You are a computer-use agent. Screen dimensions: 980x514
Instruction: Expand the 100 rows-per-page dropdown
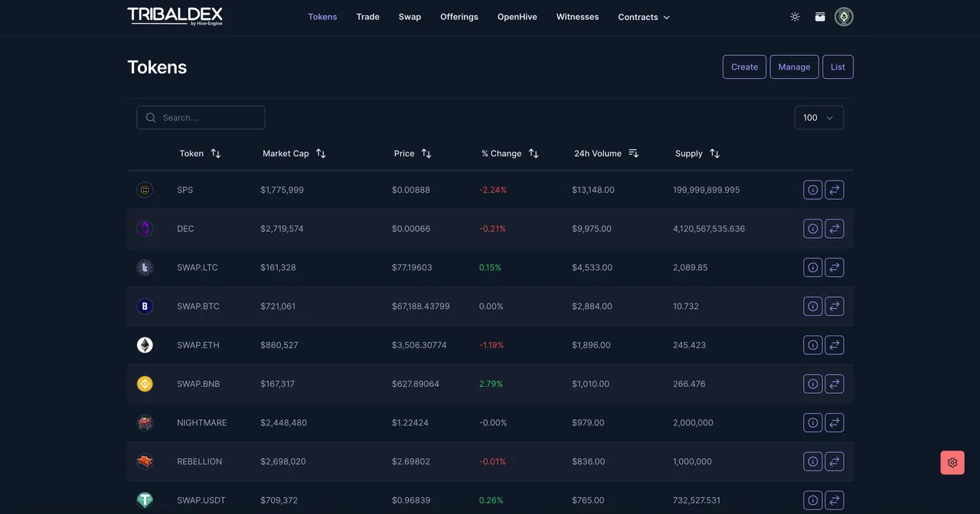[819, 118]
